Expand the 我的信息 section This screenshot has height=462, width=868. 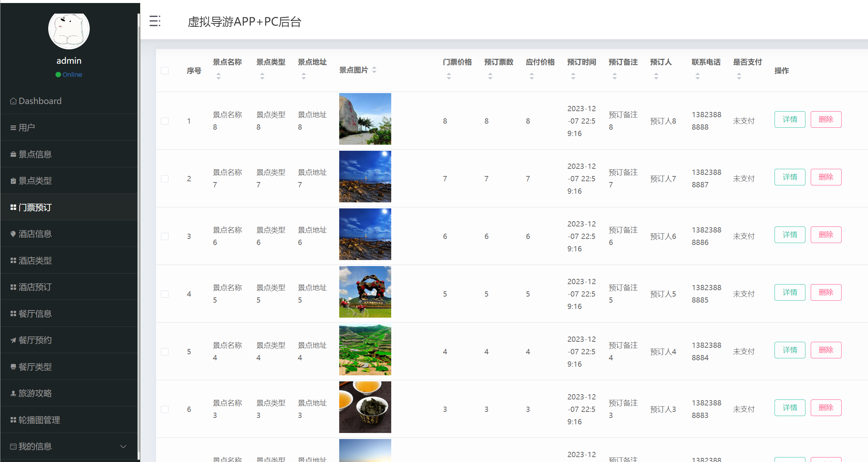tap(123, 446)
